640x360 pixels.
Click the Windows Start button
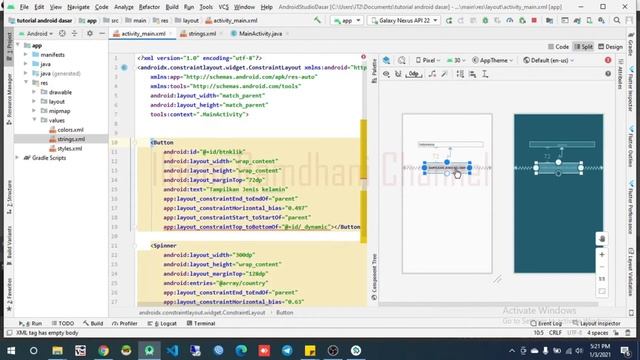11,351
